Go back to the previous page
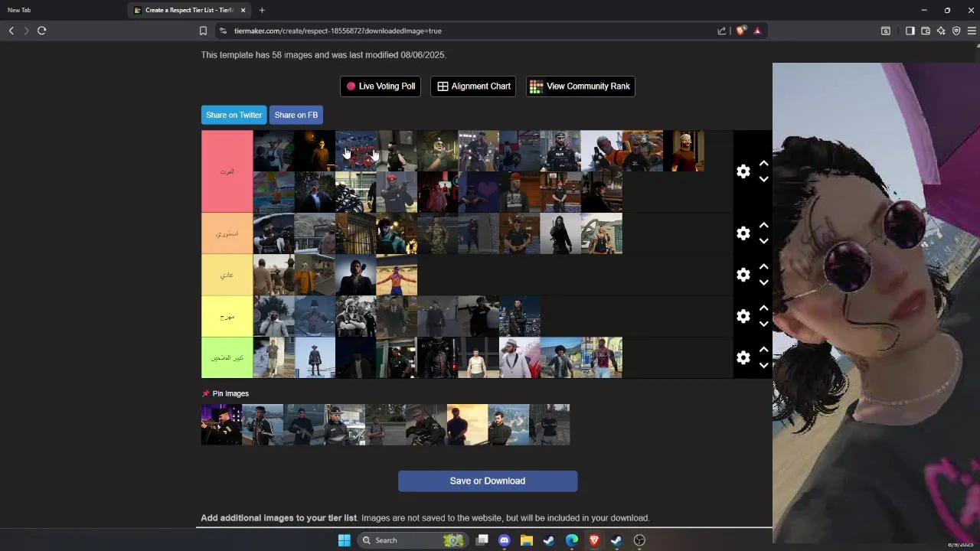This screenshot has width=980, height=551. pyautogui.click(x=11, y=31)
